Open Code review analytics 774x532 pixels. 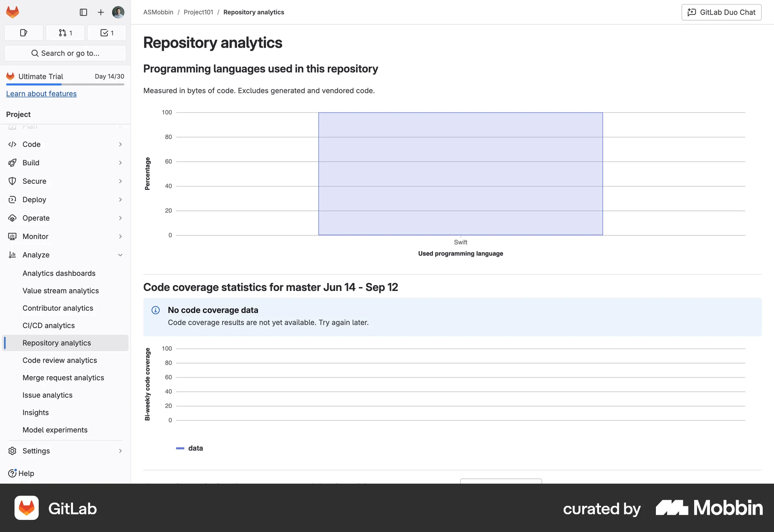60,360
